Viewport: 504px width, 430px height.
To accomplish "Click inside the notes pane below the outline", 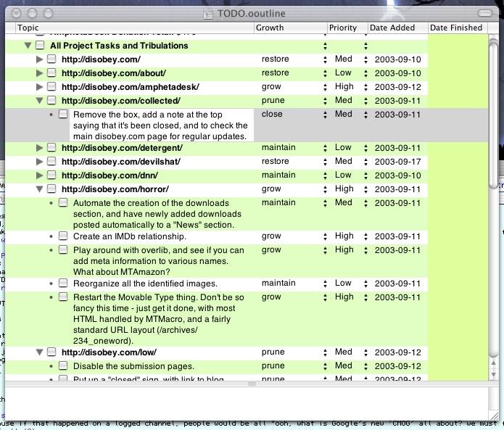I will pos(247,403).
